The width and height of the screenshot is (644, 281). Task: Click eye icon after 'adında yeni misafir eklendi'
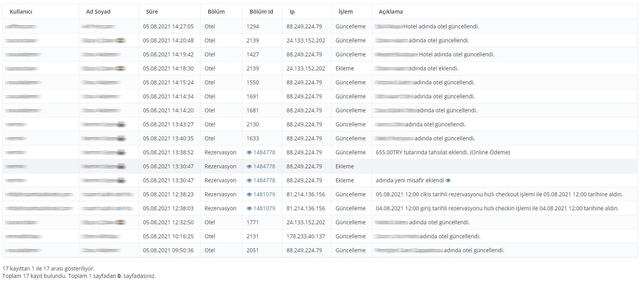448,180
